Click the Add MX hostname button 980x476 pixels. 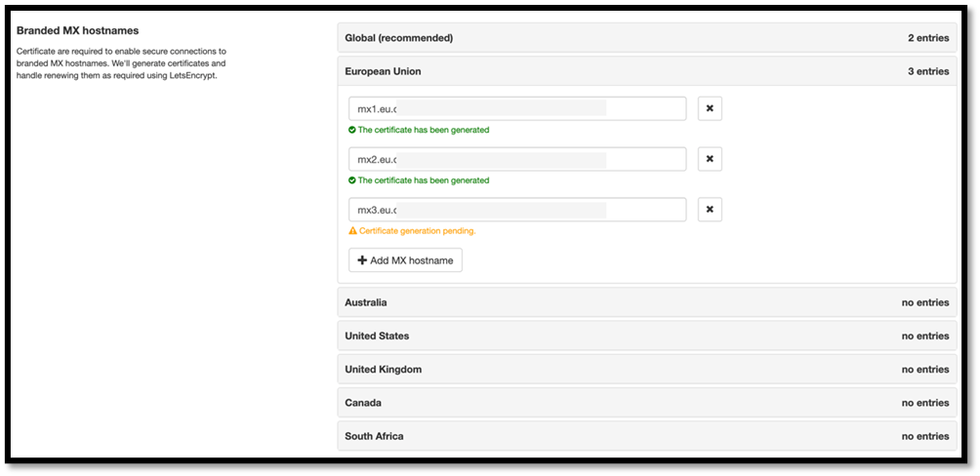pos(405,260)
